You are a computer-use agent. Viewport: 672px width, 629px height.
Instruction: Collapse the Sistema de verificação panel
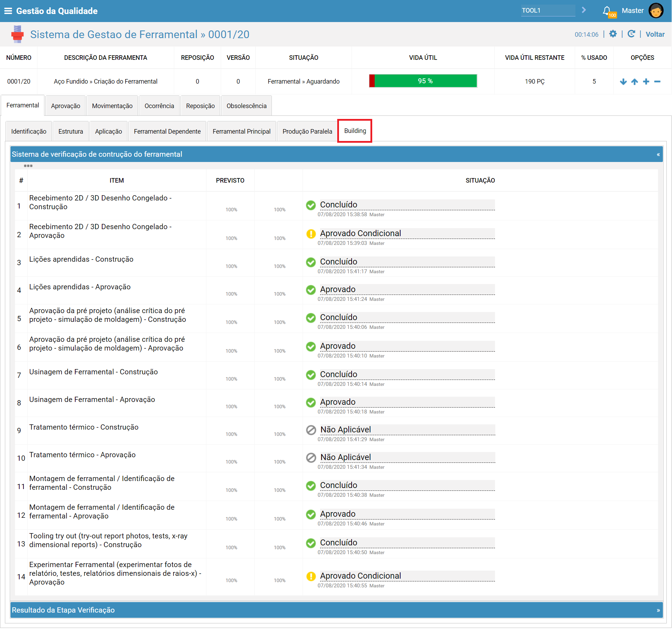pos(658,154)
